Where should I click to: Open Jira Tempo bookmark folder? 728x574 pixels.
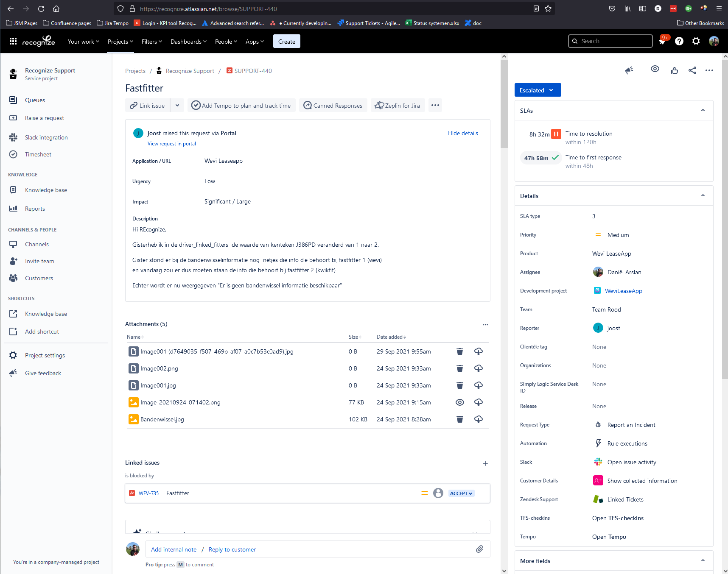click(x=112, y=23)
